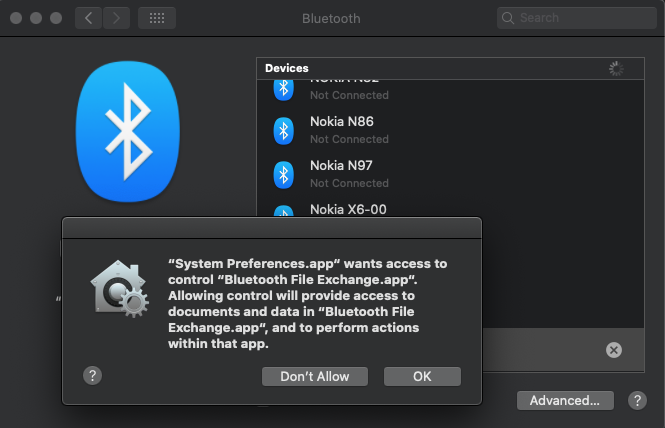Click the Bluetooth icon beside Nokia N97
Viewport: 665px width, 428px height.
(284, 175)
